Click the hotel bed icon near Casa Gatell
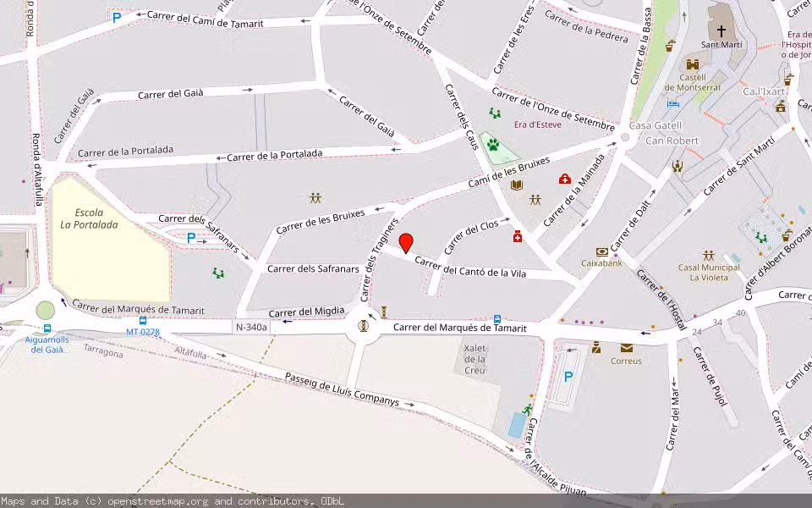The width and height of the screenshot is (812, 508). 672,104
